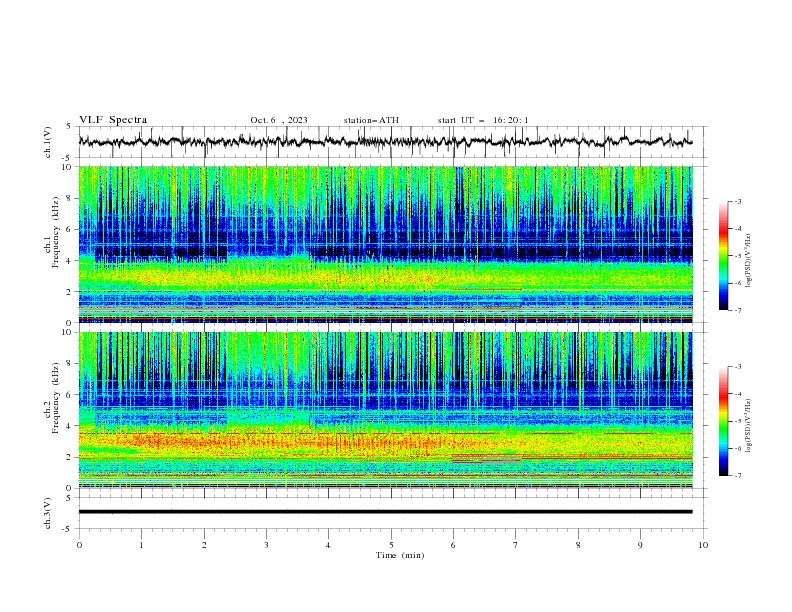Click time axis tick label "1"
Screen dimensions: 792x612
point(141,545)
